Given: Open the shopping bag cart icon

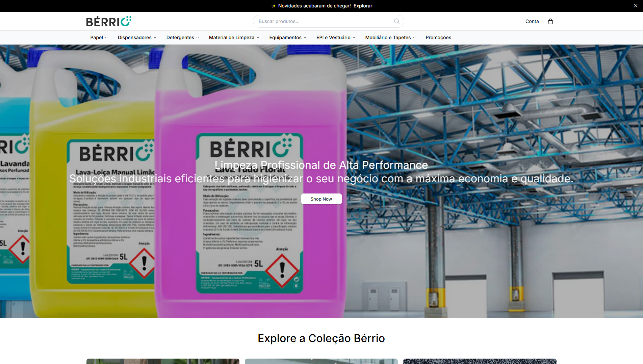Looking at the screenshot, I should [550, 21].
